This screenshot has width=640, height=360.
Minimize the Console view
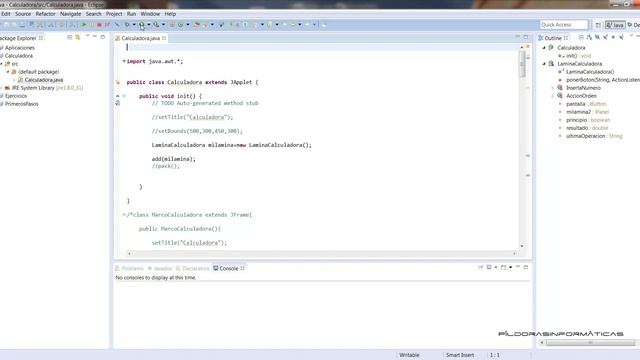coord(518,267)
